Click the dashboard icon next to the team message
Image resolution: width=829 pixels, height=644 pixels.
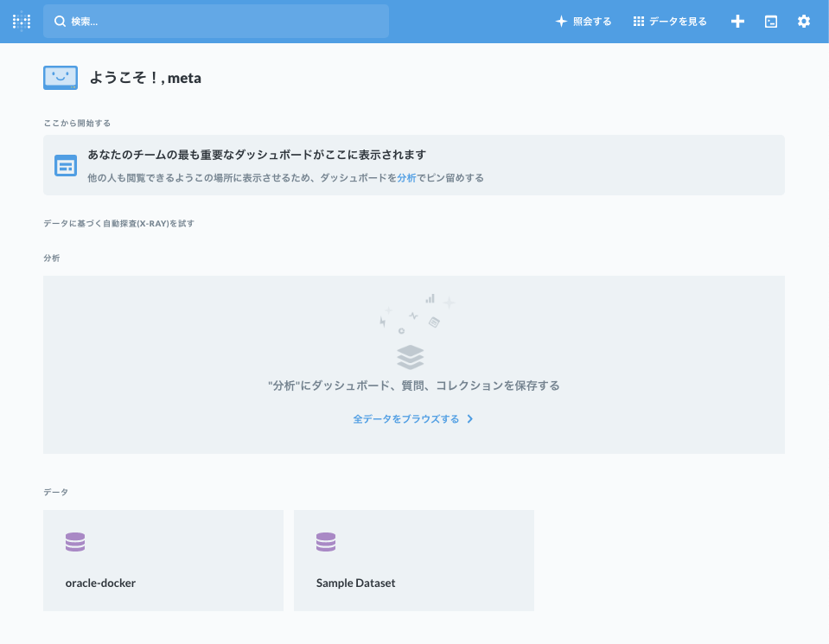pyautogui.click(x=65, y=164)
